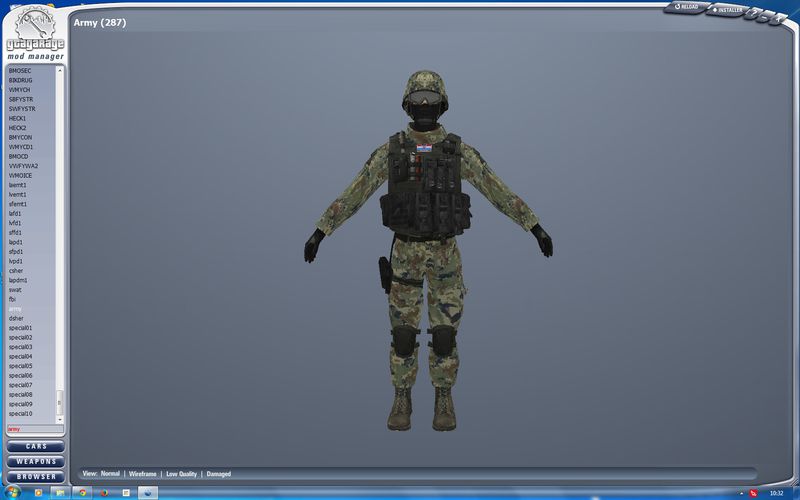The image size is (800, 500).
Task: Select BMYCON in the skin list
Action: pos(20,138)
